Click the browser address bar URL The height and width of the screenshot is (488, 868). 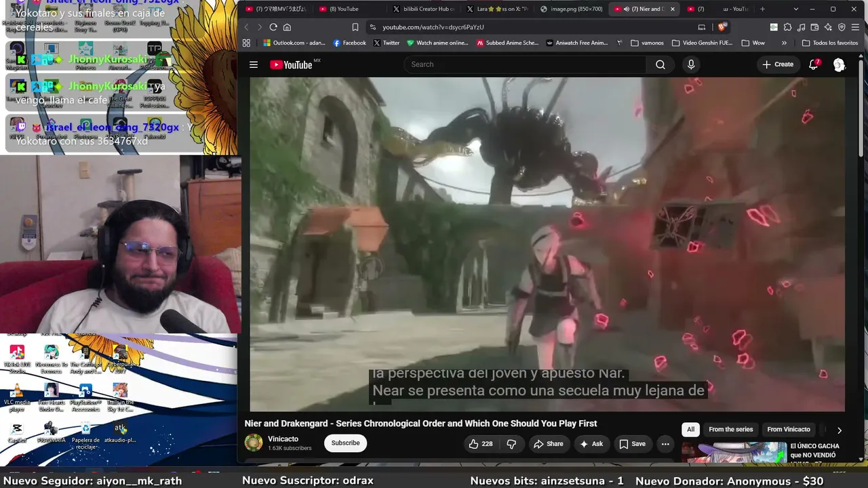pos(433,27)
